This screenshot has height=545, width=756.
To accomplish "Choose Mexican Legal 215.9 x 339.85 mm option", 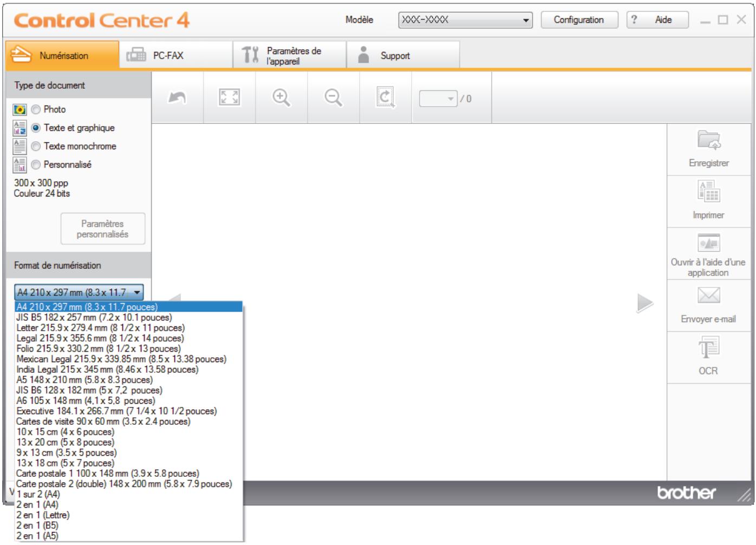I will point(129,359).
